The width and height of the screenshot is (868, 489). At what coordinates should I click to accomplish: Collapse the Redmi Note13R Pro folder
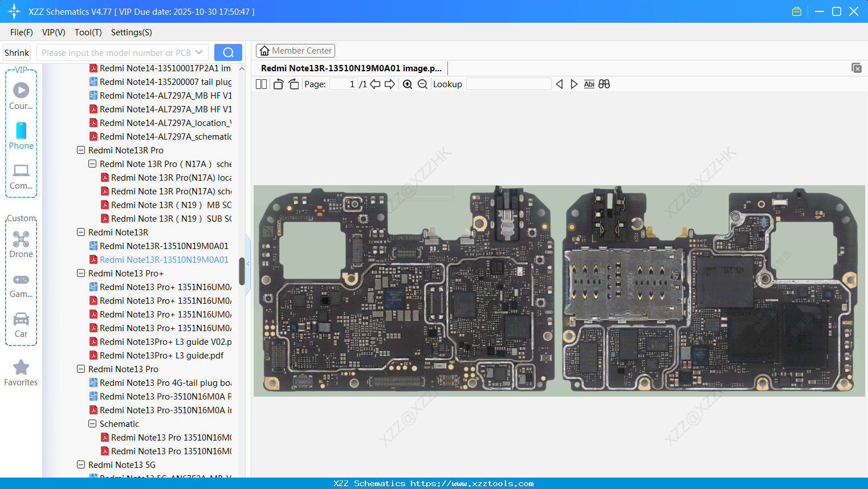pyautogui.click(x=81, y=150)
